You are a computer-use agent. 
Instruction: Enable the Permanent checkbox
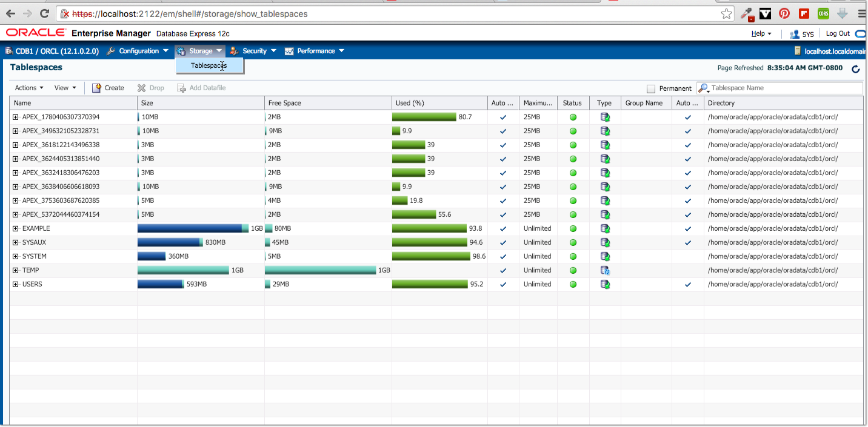tap(651, 88)
